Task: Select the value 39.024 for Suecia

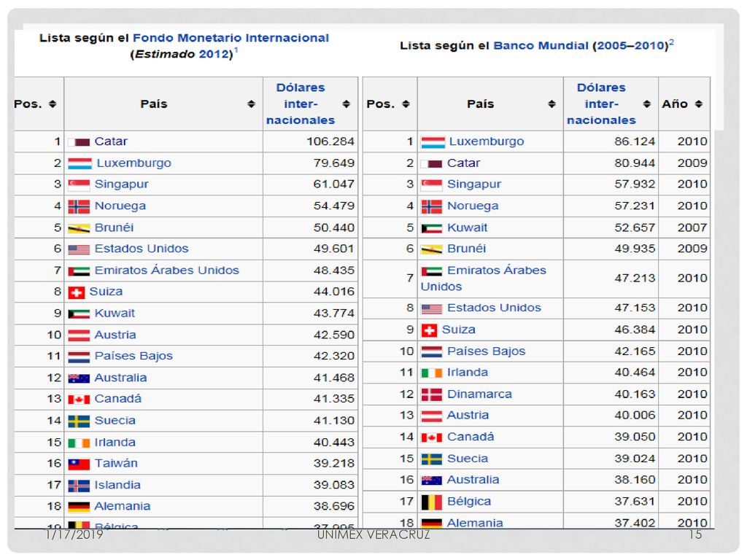Action: click(x=635, y=459)
